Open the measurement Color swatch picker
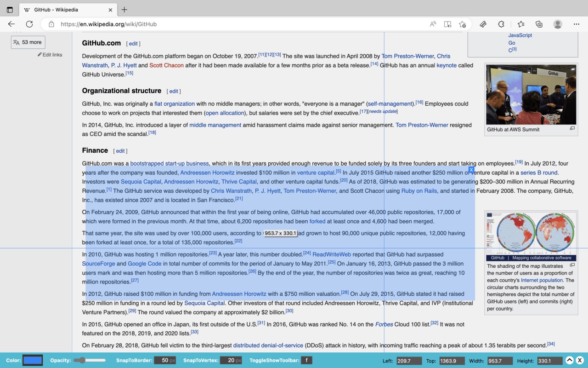This screenshot has height=368, width=588. (33, 360)
